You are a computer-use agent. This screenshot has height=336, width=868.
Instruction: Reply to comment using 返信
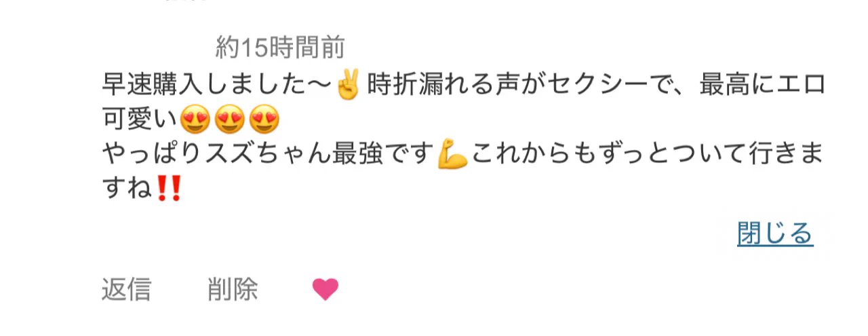click(x=126, y=290)
